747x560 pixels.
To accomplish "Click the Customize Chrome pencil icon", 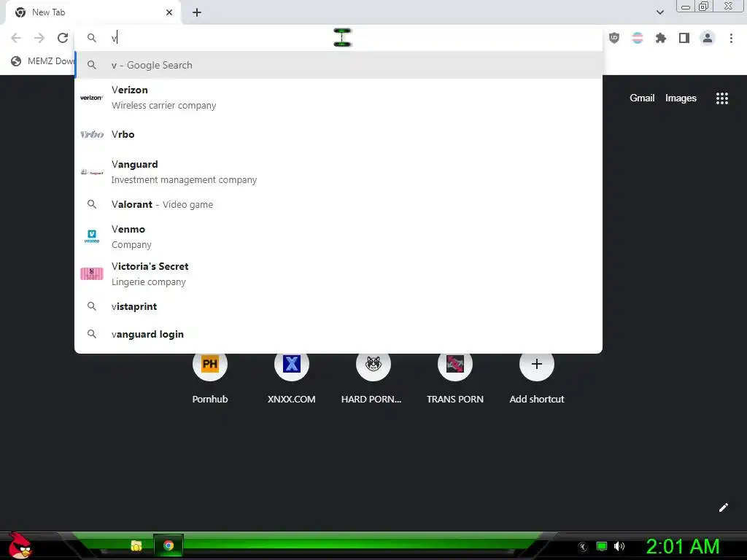I will (x=724, y=507).
